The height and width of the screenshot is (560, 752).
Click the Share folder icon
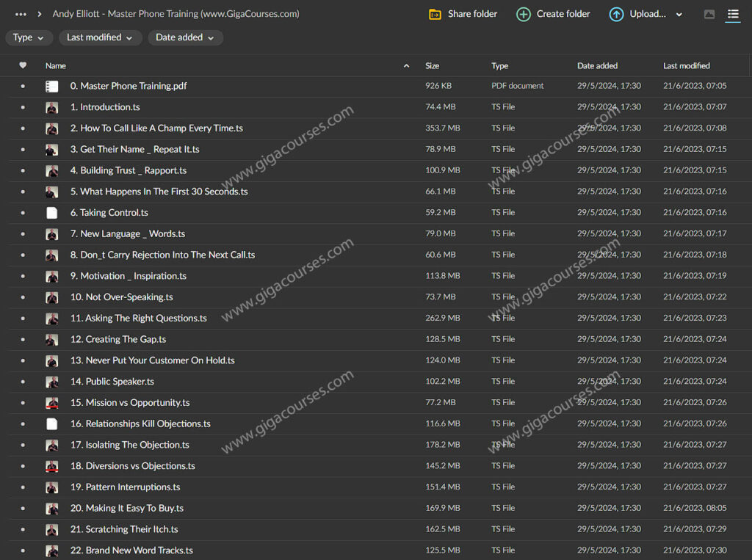pyautogui.click(x=435, y=14)
